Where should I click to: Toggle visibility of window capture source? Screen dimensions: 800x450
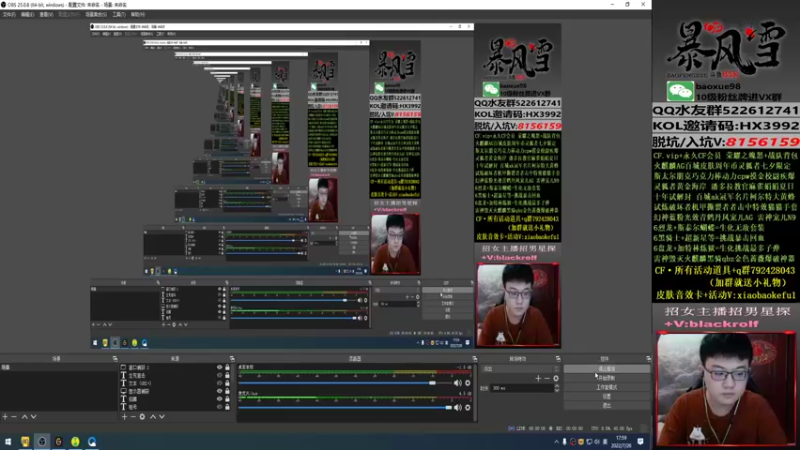pos(220,367)
